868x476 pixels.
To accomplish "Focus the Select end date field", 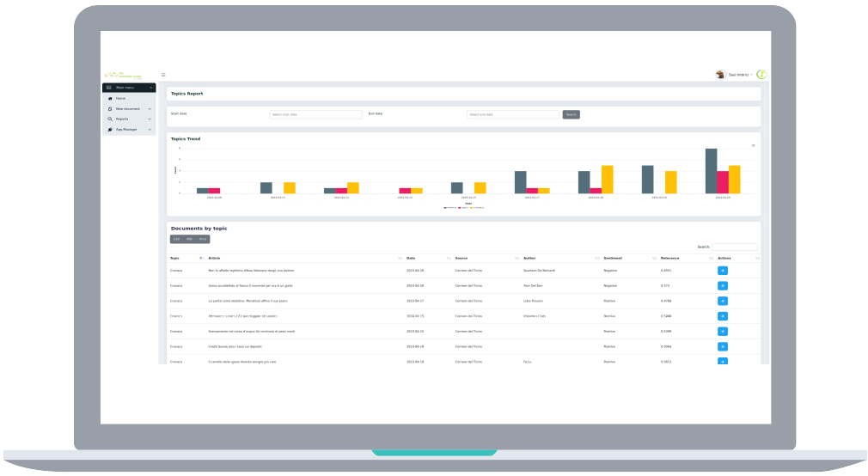I will click(x=512, y=114).
